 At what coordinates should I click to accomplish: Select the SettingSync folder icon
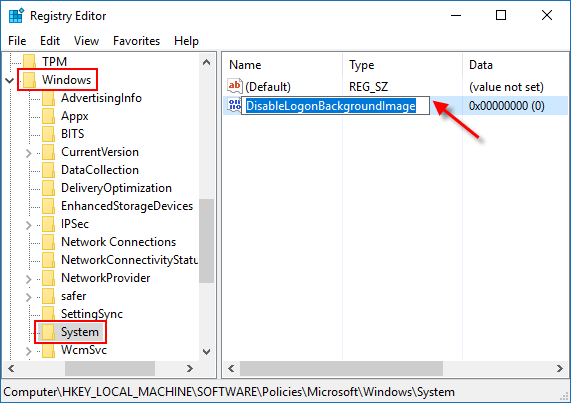pos(48,313)
